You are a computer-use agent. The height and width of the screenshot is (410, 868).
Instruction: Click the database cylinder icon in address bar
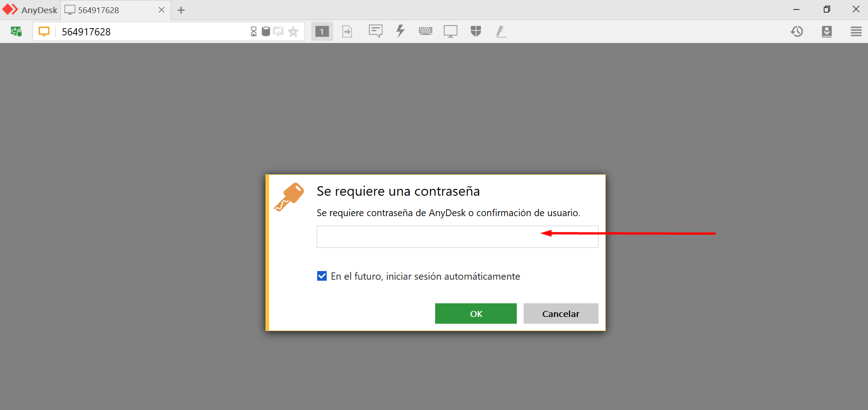[266, 31]
